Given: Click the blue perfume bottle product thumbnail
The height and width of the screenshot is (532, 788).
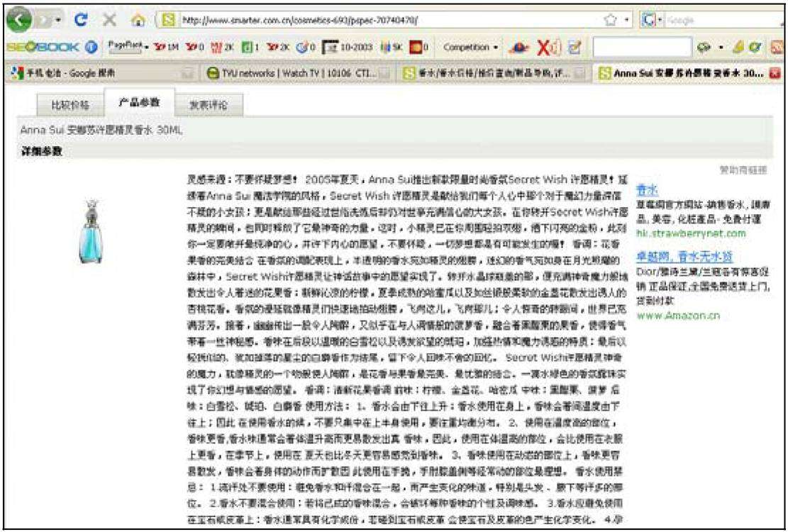Looking at the screenshot, I should click(x=91, y=231).
